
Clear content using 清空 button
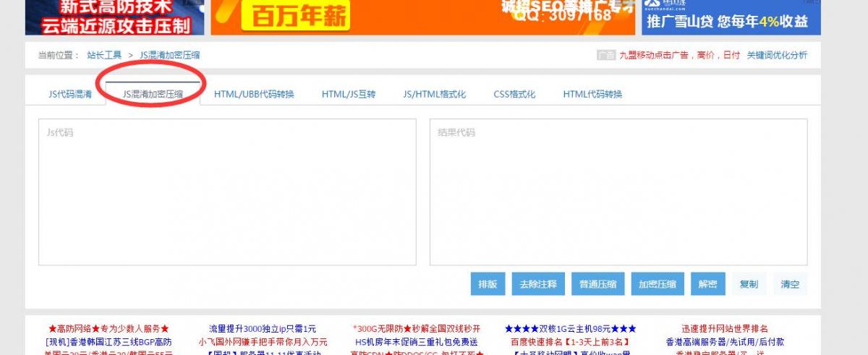click(790, 284)
